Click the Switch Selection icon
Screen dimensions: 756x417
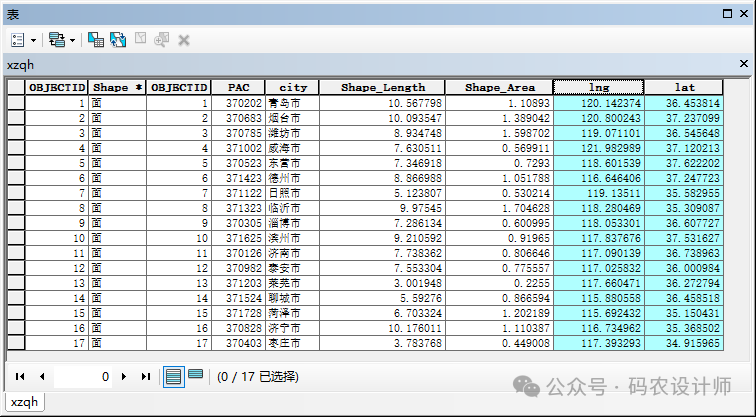point(117,39)
